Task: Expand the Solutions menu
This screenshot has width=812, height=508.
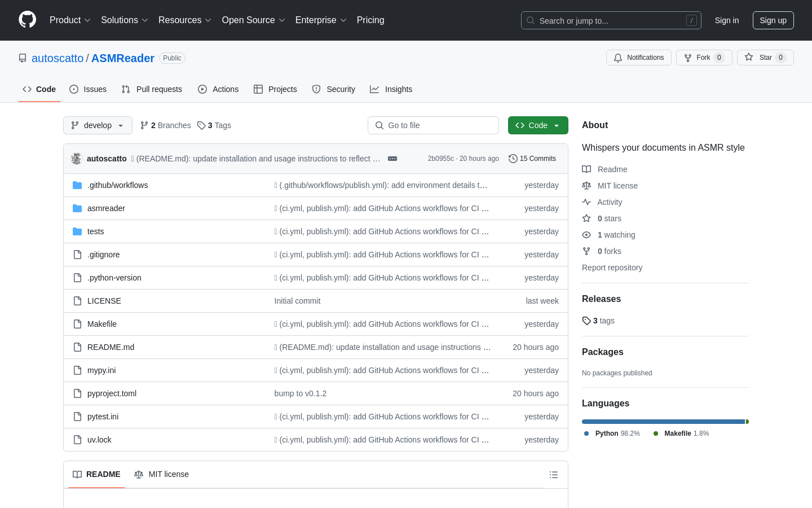Action: point(125,20)
